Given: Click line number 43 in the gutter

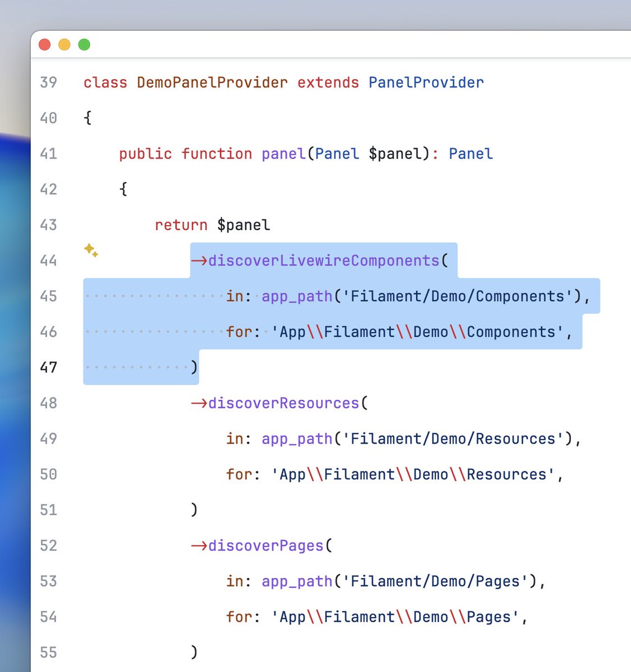Looking at the screenshot, I should [x=49, y=225].
